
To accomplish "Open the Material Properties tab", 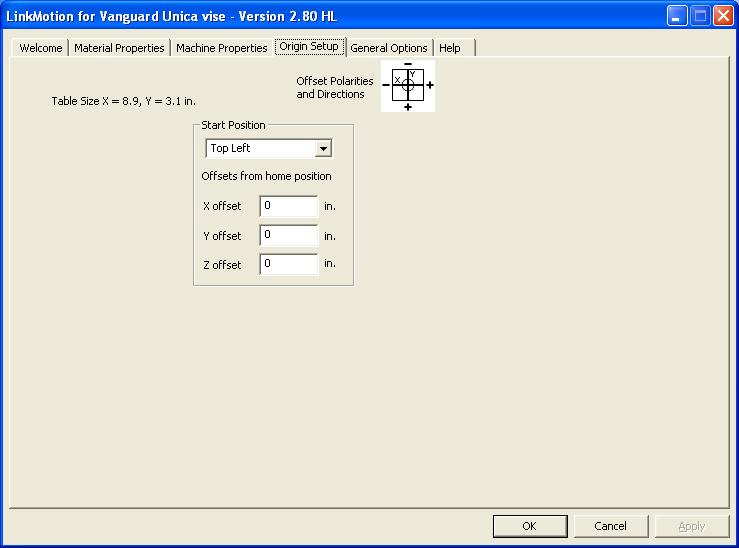I will click(x=119, y=48).
